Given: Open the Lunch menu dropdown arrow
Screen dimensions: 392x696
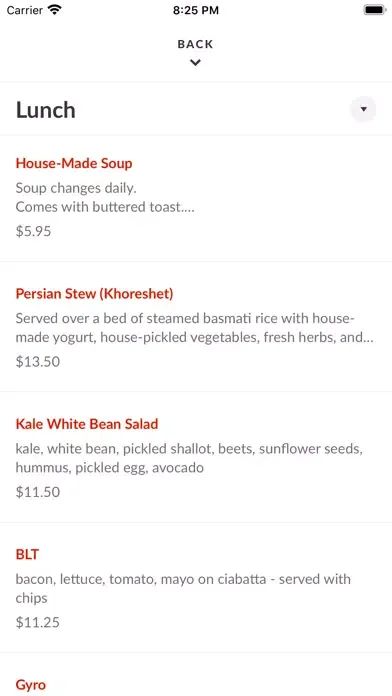Looking at the screenshot, I should [x=364, y=109].
